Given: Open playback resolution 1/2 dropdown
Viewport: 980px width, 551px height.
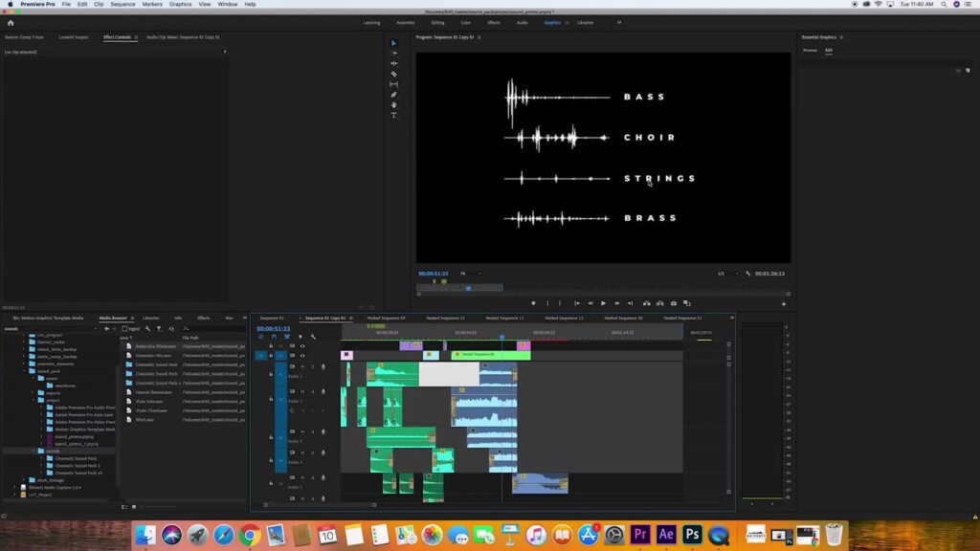Looking at the screenshot, I should pyautogui.click(x=727, y=274).
